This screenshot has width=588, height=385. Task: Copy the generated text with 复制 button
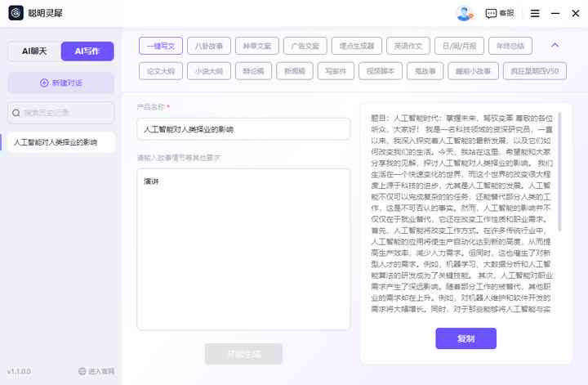coord(465,338)
